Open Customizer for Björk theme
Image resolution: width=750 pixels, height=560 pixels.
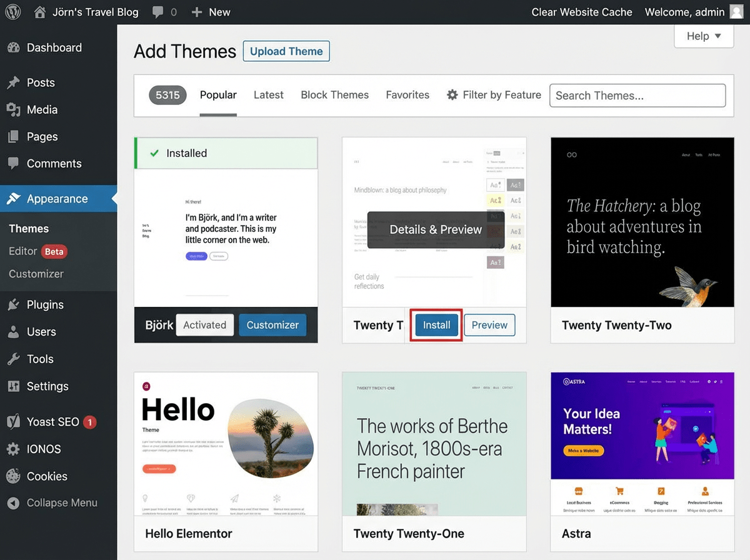(x=272, y=325)
